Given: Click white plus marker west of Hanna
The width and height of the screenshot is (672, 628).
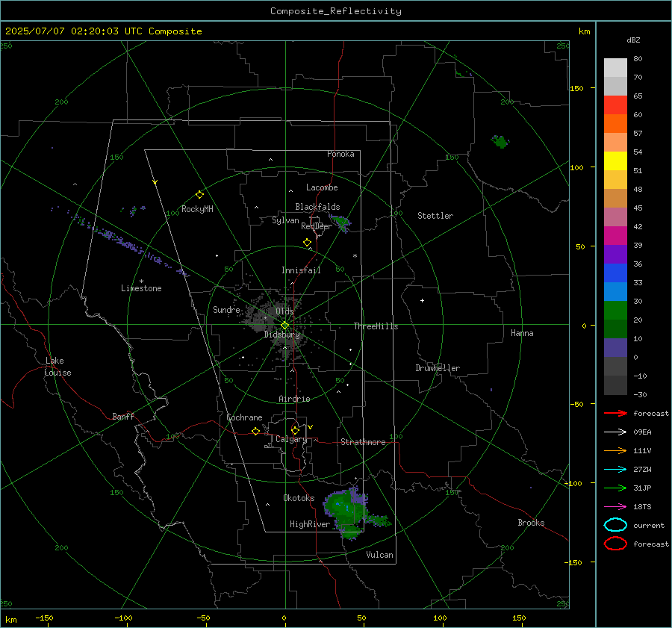Looking at the screenshot, I should coord(422,300).
